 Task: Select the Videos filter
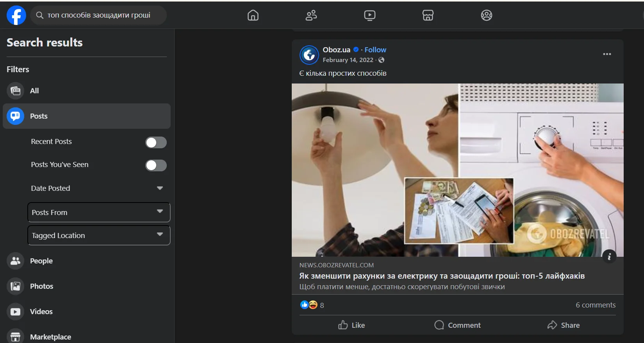87,311
